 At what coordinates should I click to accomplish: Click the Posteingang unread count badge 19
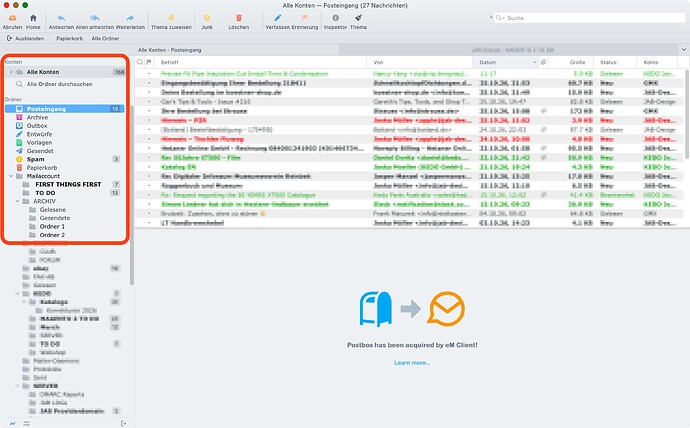click(115, 109)
